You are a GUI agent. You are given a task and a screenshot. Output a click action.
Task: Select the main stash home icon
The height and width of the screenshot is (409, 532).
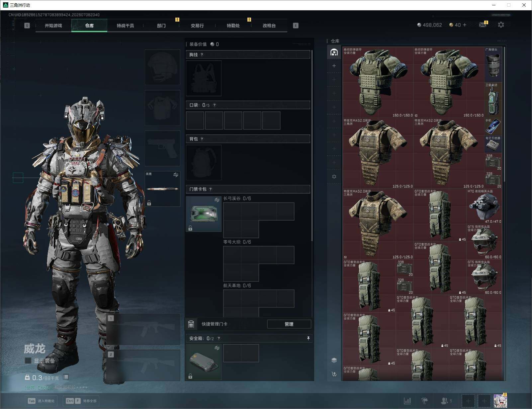[x=334, y=52]
